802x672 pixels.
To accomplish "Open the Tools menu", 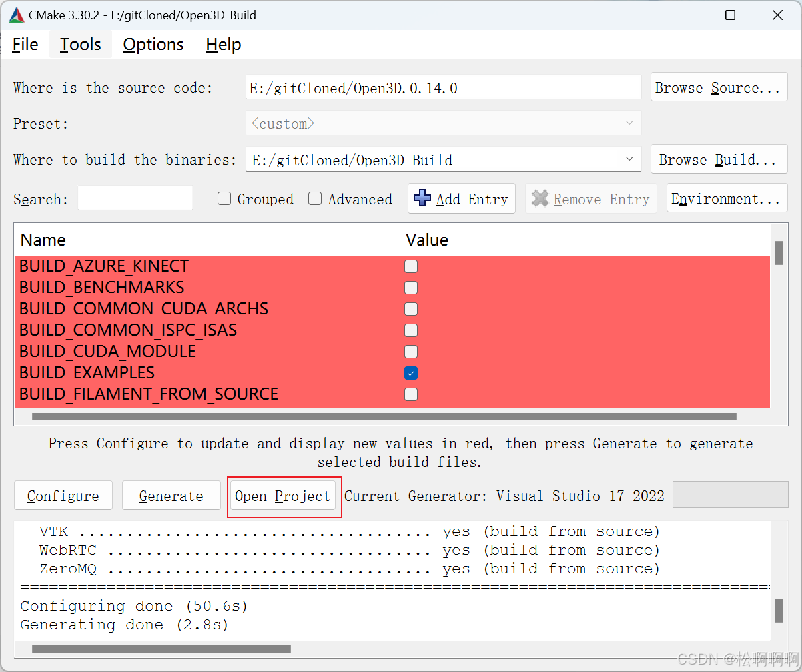I will (x=80, y=44).
